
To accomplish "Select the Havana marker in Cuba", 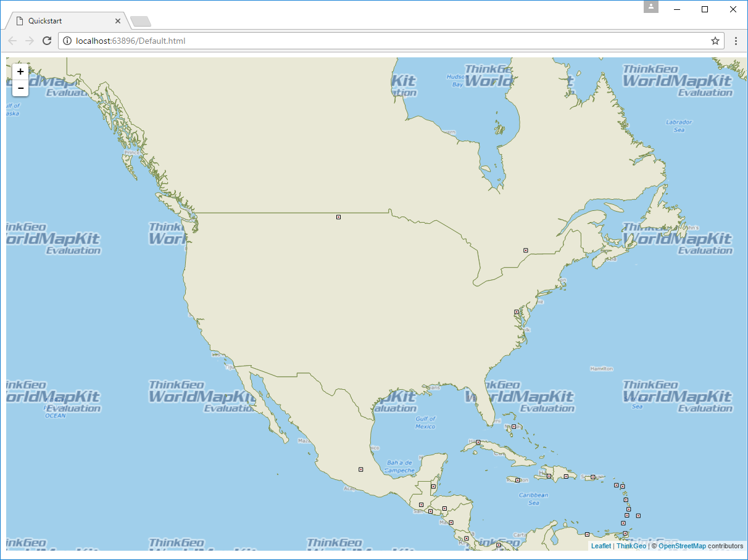I will tap(478, 442).
